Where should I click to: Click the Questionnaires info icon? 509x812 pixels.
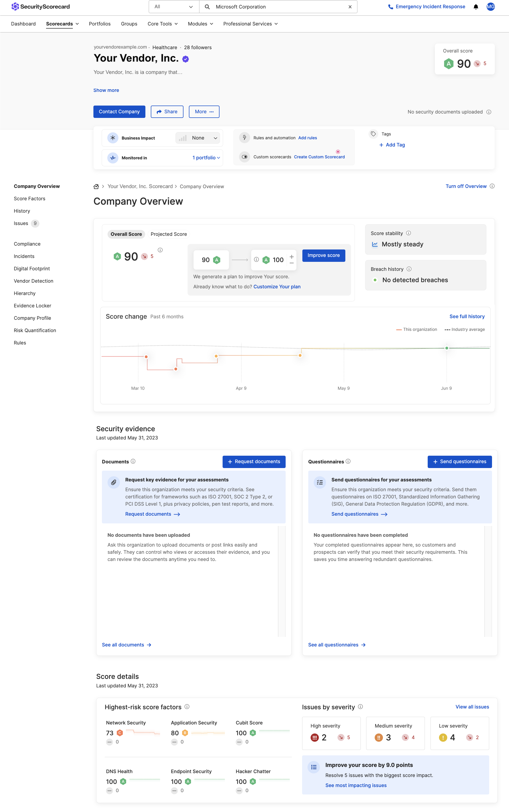[x=348, y=461]
